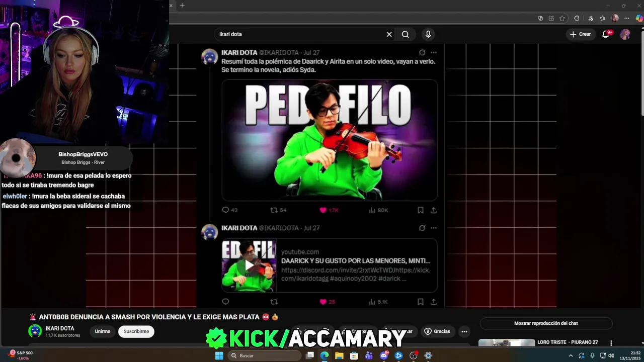Open IKARI DOTA YouTube channel name
This screenshot has height=362, width=644.
[60, 328]
